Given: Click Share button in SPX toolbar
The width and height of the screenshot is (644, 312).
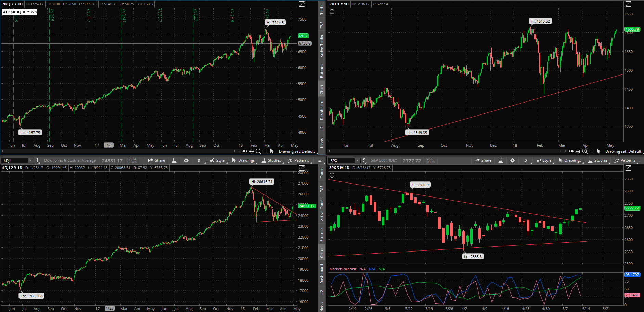Looking at the screenshot, I should pyautogui.click(x=483, y=160).
